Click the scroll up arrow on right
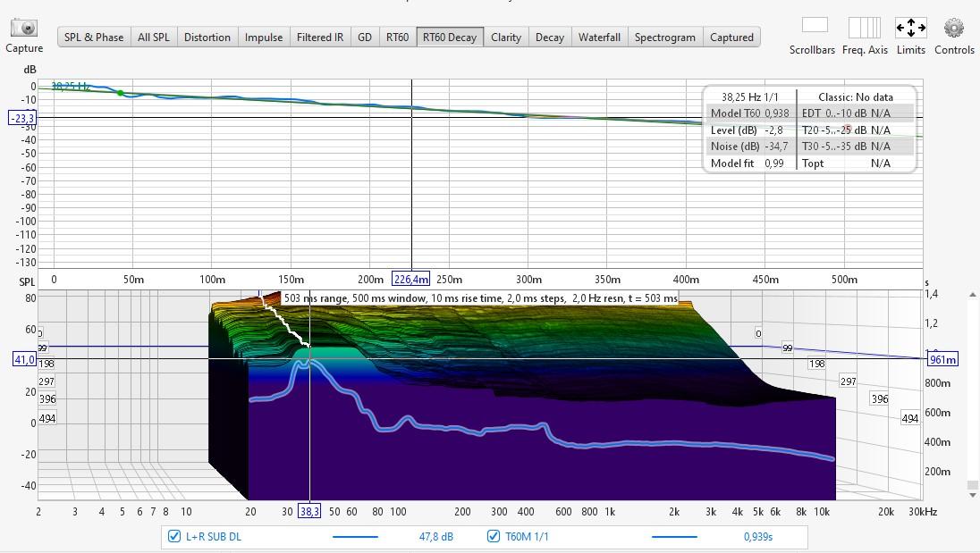Image resolution: width=980 pixels, height=553 pixels. 973,294
